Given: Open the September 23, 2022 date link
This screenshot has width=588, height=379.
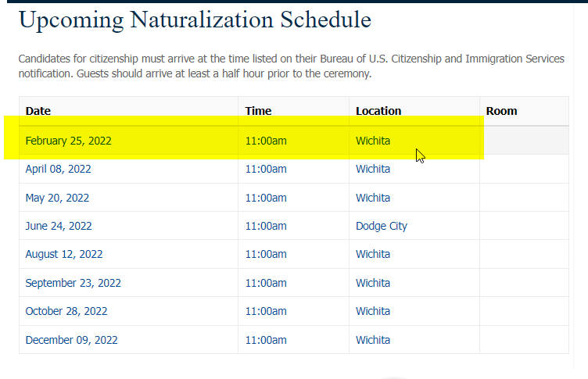Looking at the screenshot, I should [73, 283].
